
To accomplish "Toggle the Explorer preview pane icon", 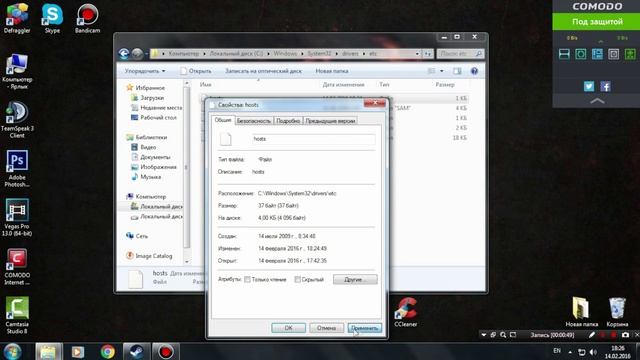I will (457, 71).
